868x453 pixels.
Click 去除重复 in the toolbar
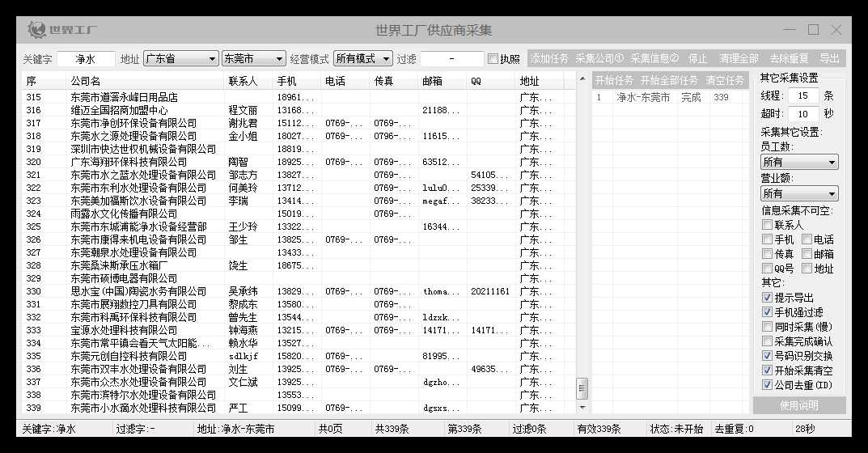pos(789,58)
